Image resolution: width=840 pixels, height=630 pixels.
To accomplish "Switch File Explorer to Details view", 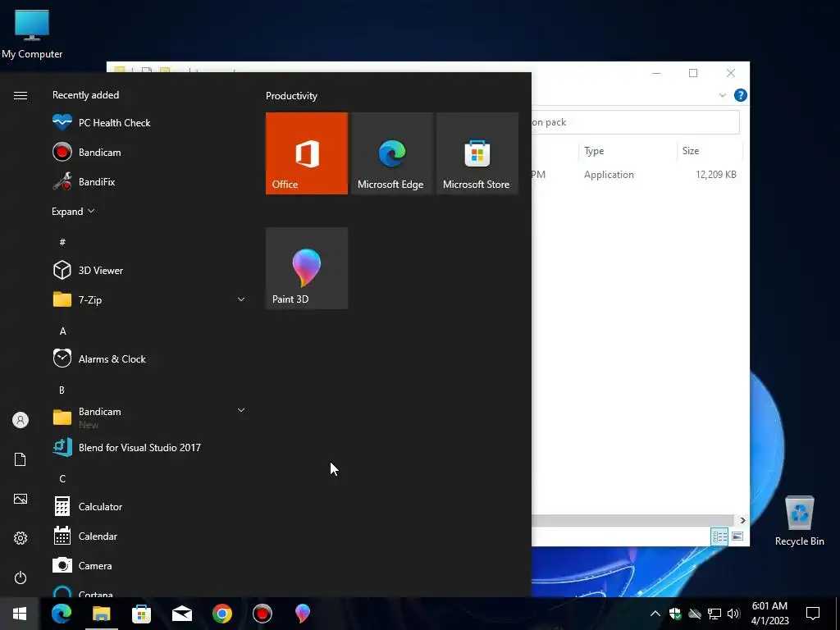I will click(719, 536).
